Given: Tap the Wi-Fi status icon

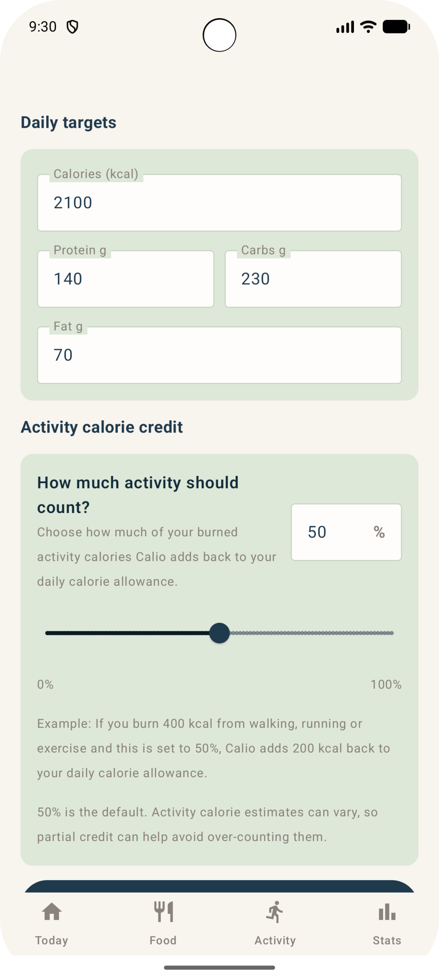Looking at the screenshot, I should pos(368,27).
